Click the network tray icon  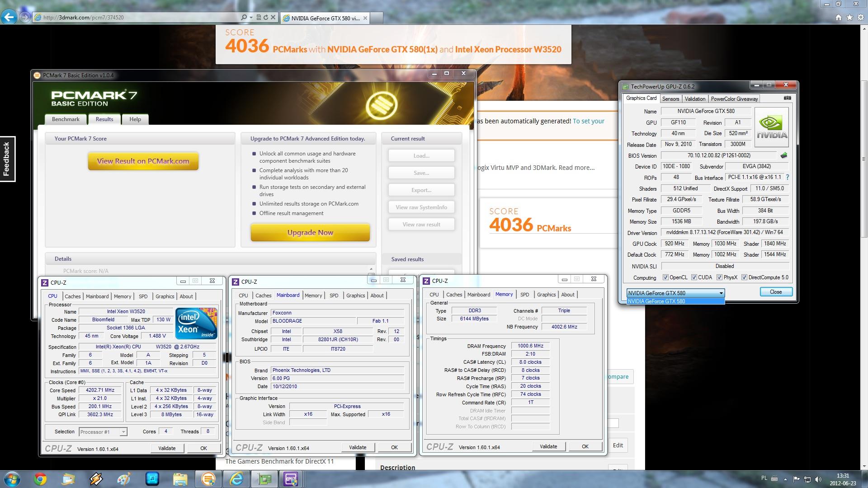(x=807, y=479)
